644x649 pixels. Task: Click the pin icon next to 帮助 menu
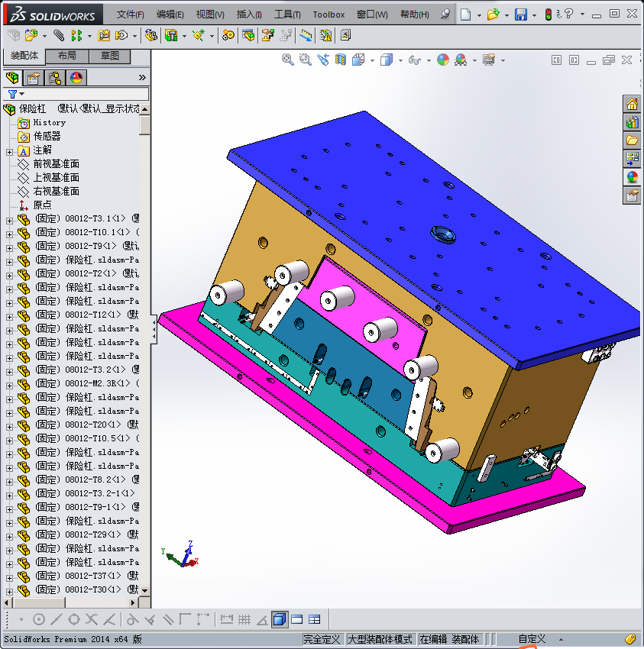pos(445,15)
